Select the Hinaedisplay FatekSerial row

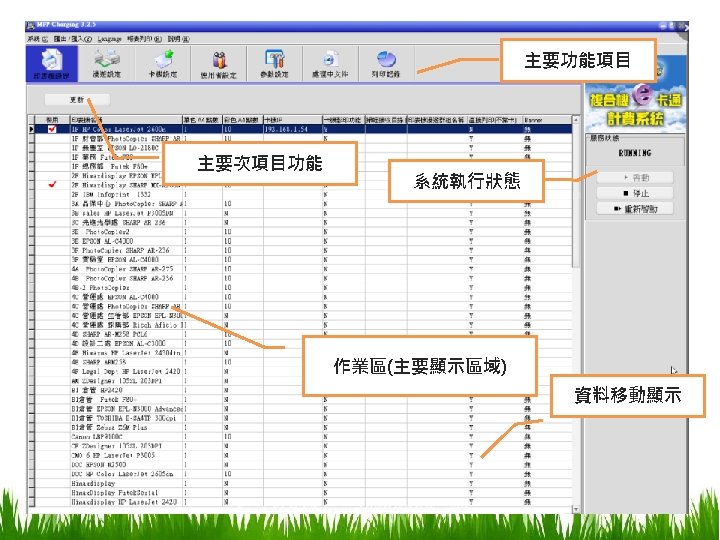[x=301, y=493]
